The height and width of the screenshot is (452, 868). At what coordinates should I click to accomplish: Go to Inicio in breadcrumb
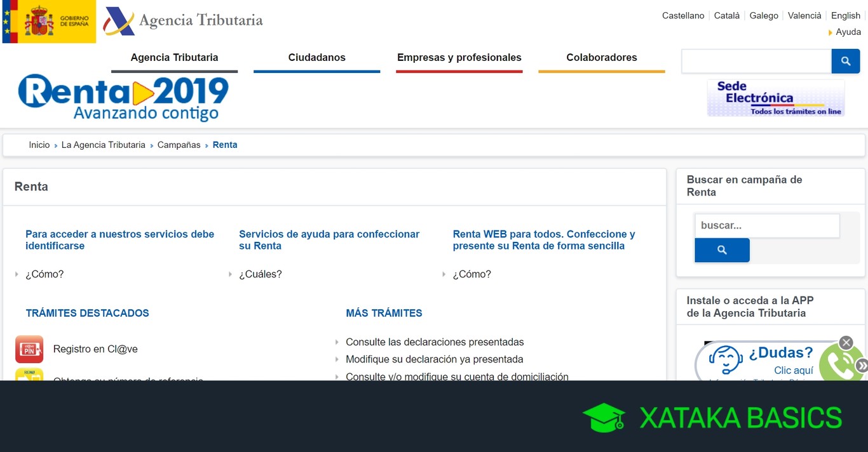[x=39, y=145]
